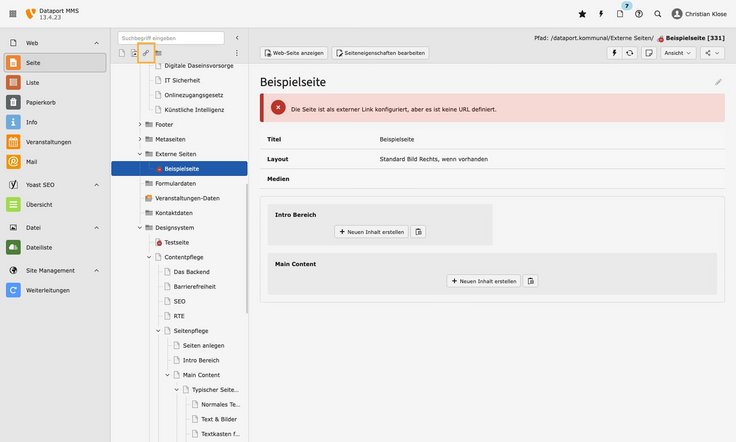Click the paste clipboard icon in Intro Bereich
The width and height of the screenshot is (736, 442).
tap(418, 231)
